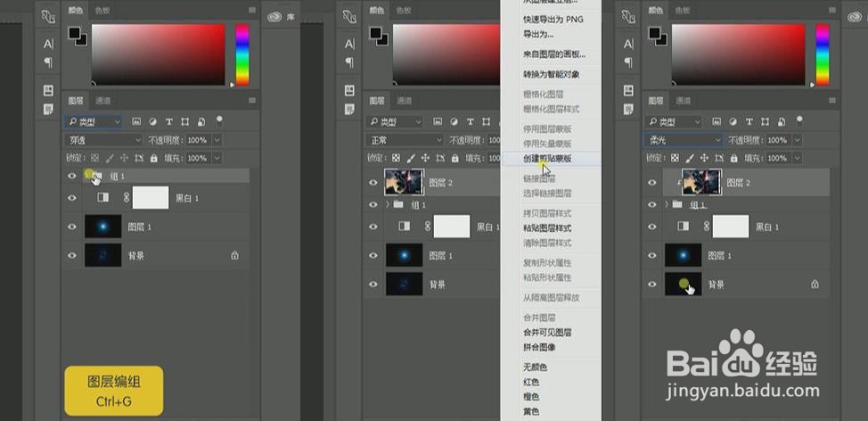Viewport: 868px width, 421px height.
Task: Toggle layer filtering switch in left panel
Action: 219,120
